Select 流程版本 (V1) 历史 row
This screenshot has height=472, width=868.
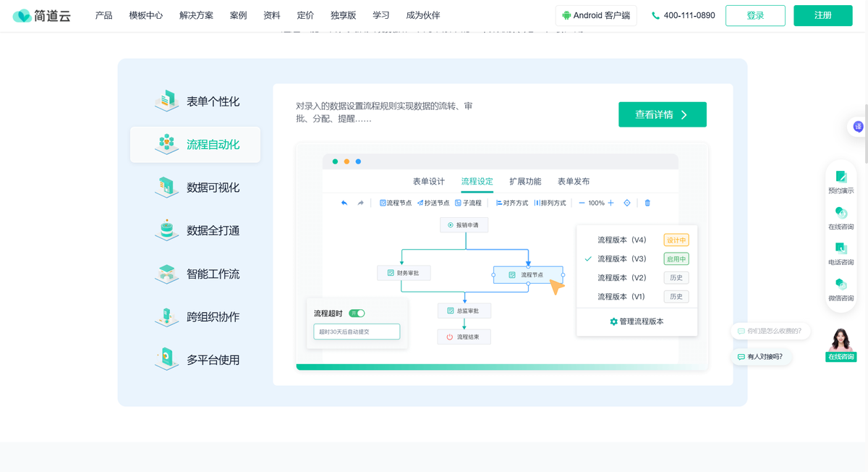(x=637, y=296)
